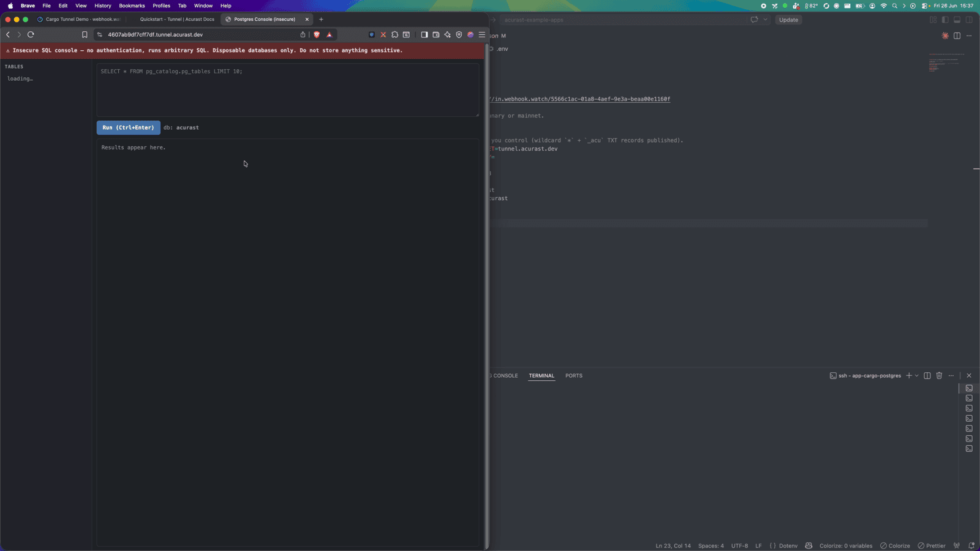
Task: Customize layout icon in VS Code title bar
Action: point(933,20)
